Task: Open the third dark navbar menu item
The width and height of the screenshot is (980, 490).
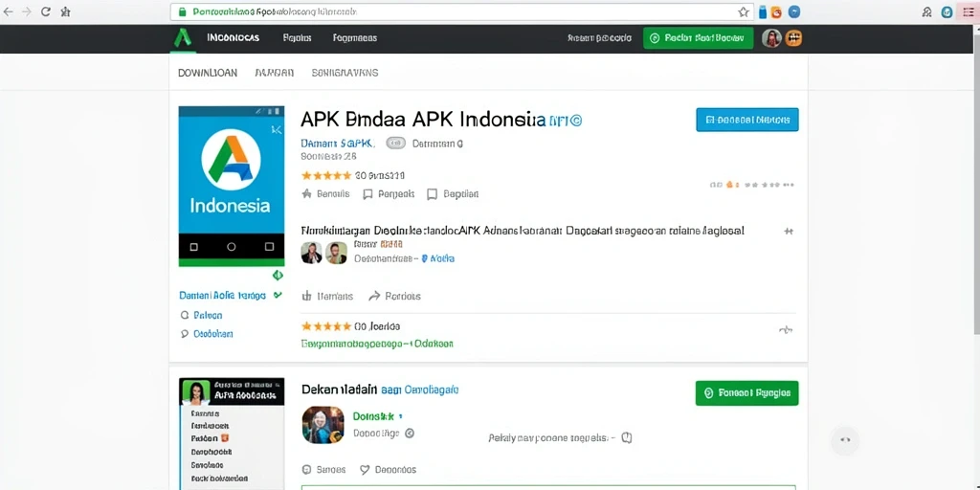Action: (354, 37)
